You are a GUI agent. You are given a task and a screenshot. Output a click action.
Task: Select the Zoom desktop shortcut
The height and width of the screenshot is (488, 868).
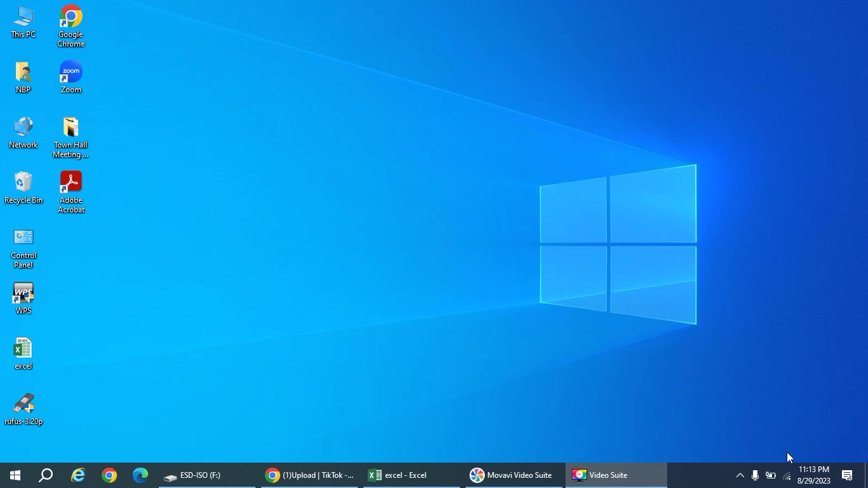(x=71, y=77)
